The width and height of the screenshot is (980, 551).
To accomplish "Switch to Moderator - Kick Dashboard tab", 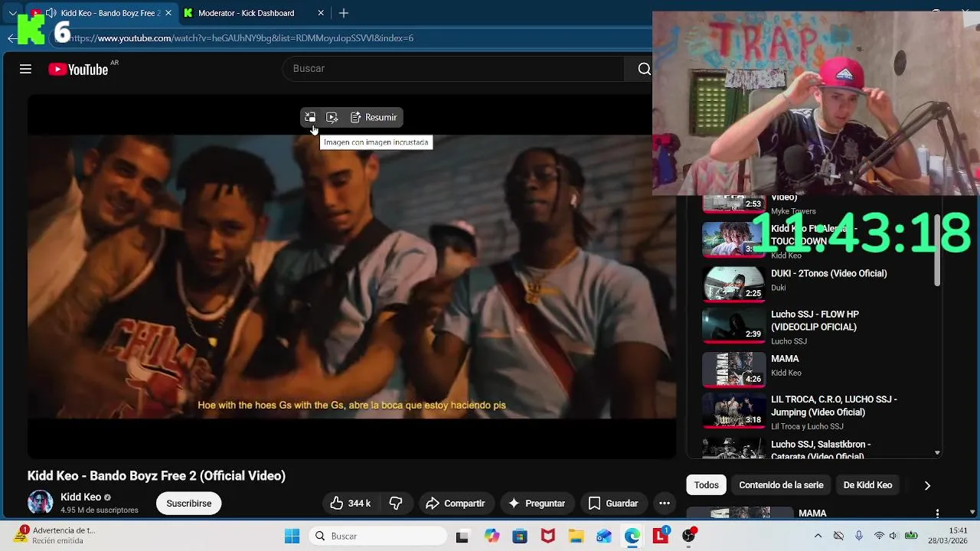I will click(246, 13).
